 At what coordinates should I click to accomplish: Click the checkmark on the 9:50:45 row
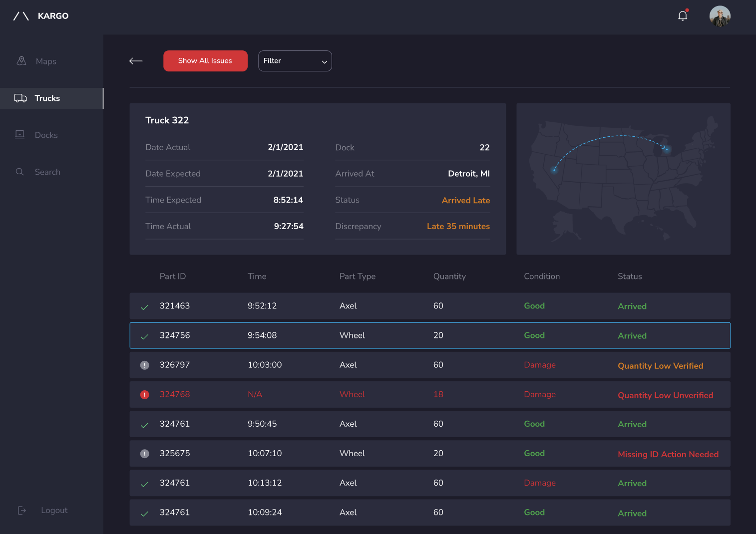pyautogui.click(x=144, y=425)
